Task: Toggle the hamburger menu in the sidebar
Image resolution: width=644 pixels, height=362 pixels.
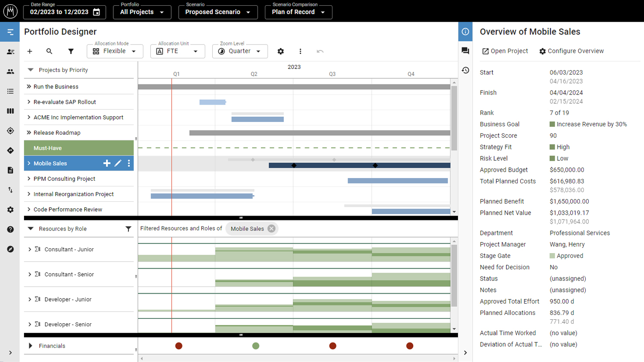Action: [10, 32]
